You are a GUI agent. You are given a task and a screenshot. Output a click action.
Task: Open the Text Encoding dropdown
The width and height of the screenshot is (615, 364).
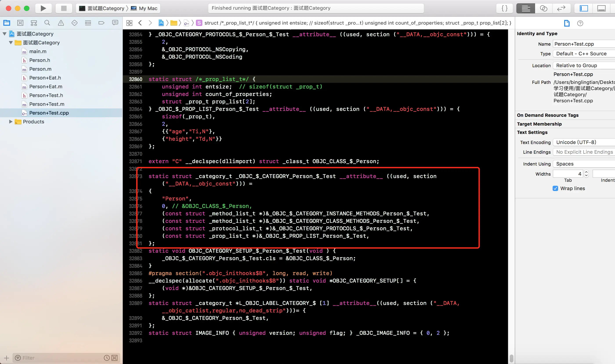(x=584, y=142)
